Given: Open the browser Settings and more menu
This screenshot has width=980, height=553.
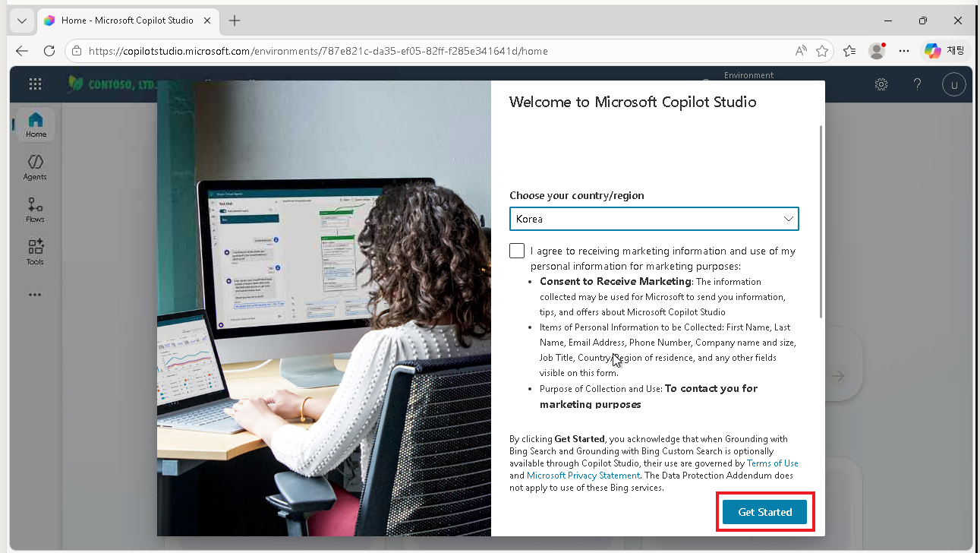Looking at the screenshot, I should [904, 51].
